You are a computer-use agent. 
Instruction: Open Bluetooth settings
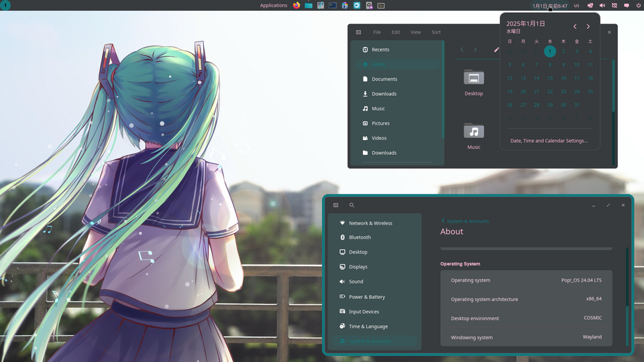click(374, 237)
